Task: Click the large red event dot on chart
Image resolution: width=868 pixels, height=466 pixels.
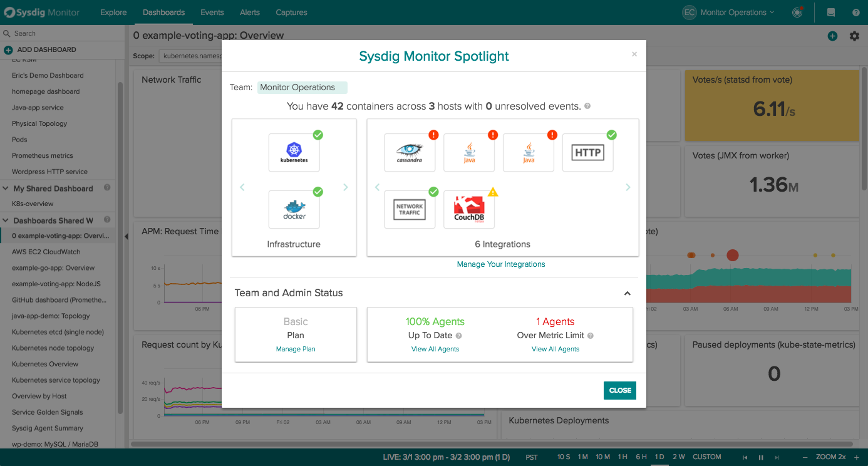Action: pyautogui.click(x=732, y=255)
